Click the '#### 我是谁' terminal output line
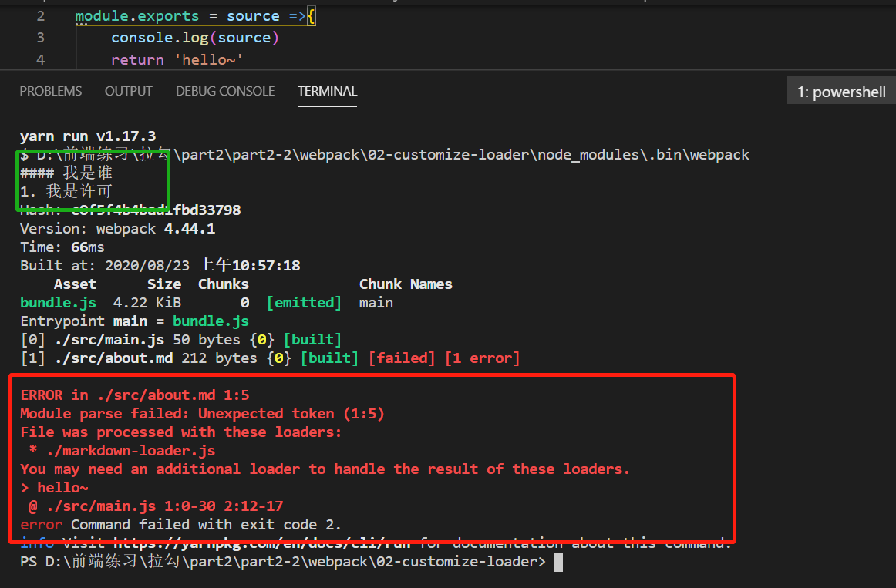The height and width of the screenshot is (588, 896). pos(66,173)
